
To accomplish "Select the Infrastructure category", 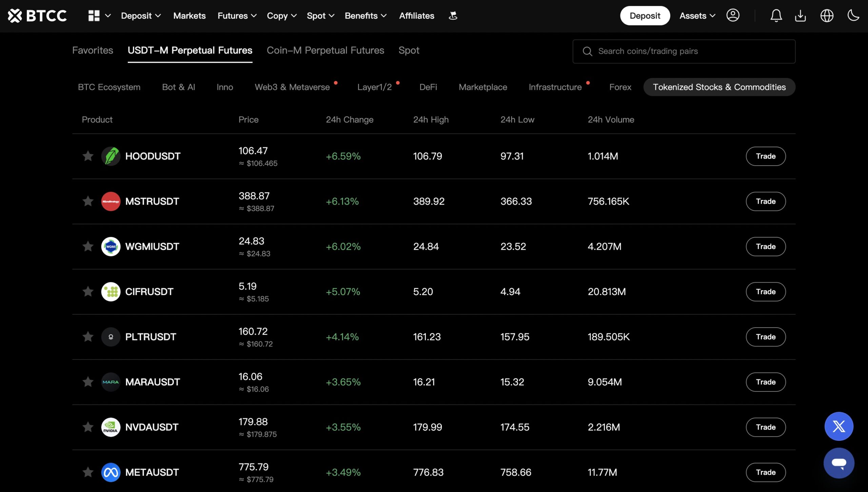I will (x=555, y=87).
